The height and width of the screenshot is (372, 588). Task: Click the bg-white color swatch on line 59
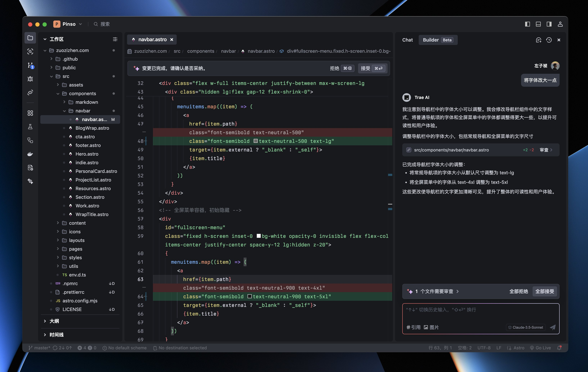(x=259, y=236)
